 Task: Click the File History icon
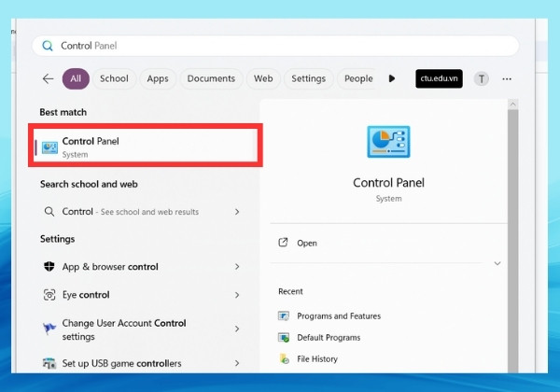click(285, 358)
